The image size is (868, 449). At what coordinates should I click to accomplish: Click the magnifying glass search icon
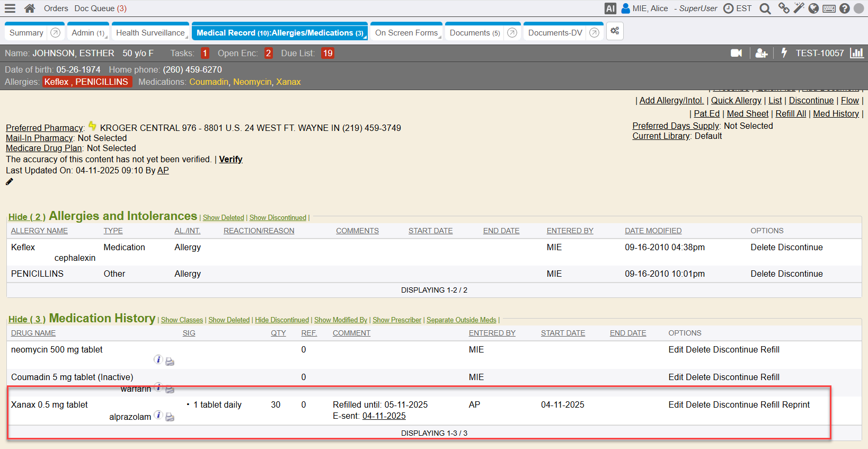pos(765,8)
